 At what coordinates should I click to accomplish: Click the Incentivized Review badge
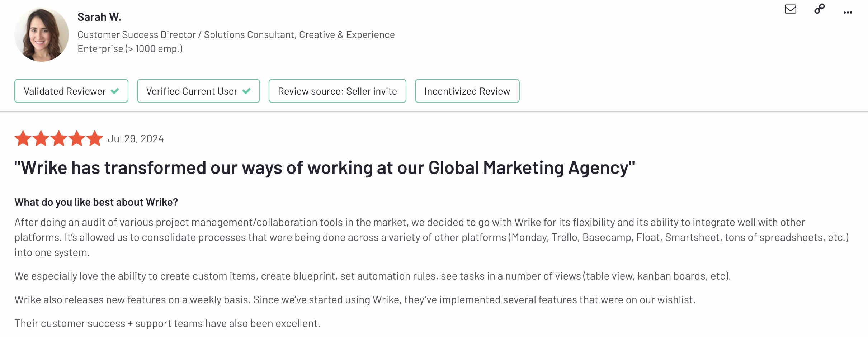[467, 91]
